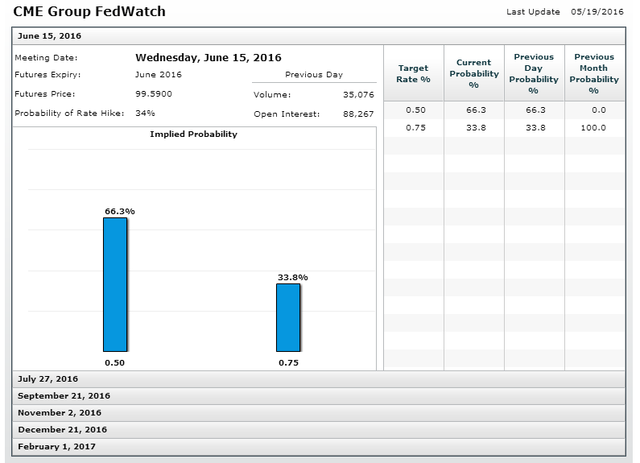Screen dimensions: 640x463
Task: Click the Previous Month Probability % header
Action: tap(594, 73)
